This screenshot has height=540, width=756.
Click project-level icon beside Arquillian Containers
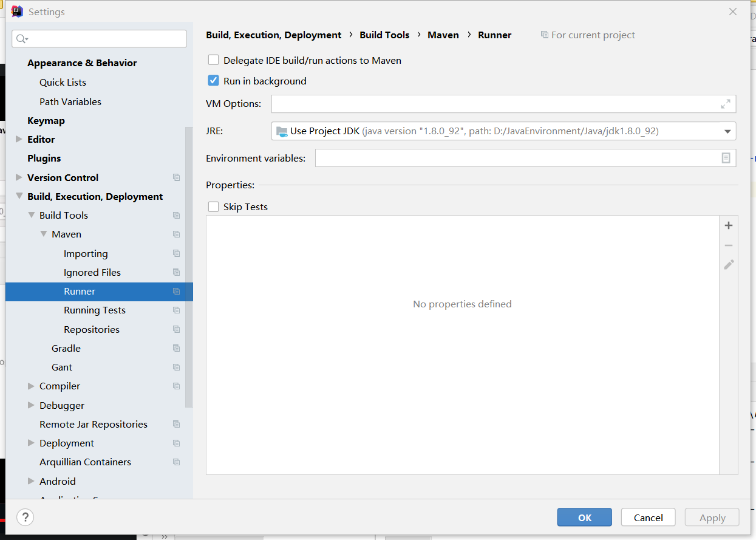click(176, 462)
